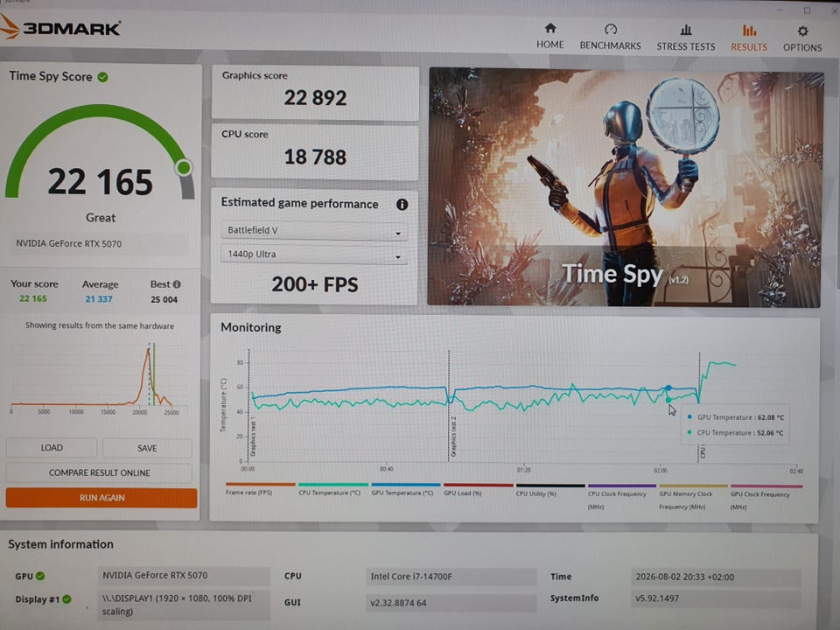
Task: Click the GPU Temperature point on the monitoring graph
Action: tap(668, 388)
